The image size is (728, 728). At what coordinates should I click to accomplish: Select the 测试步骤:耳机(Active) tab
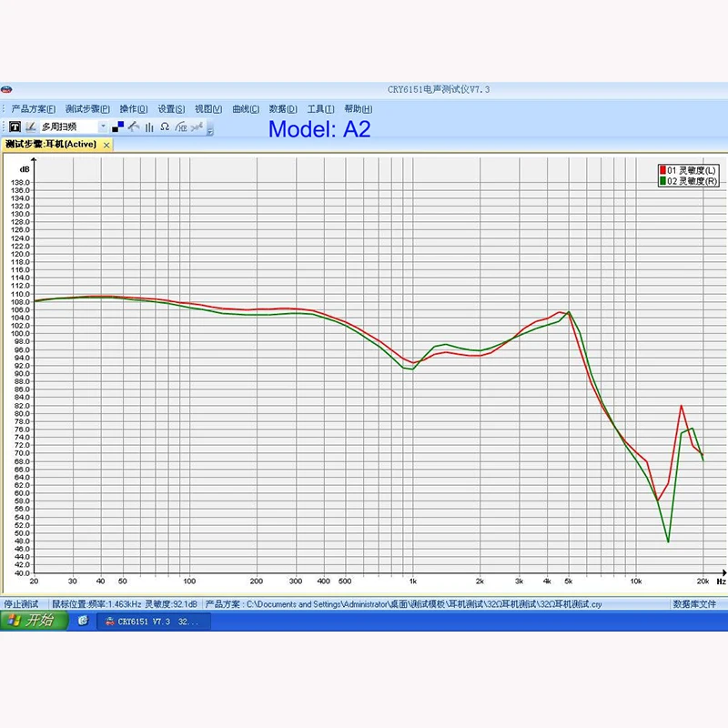click(x=51, y=145)
